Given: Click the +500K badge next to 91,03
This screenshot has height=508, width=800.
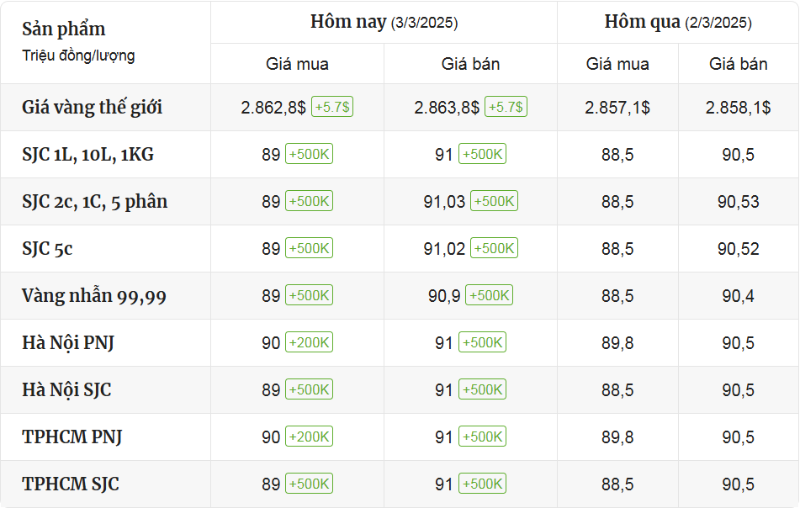Looking at the screenshot, I should pos(494,201).
